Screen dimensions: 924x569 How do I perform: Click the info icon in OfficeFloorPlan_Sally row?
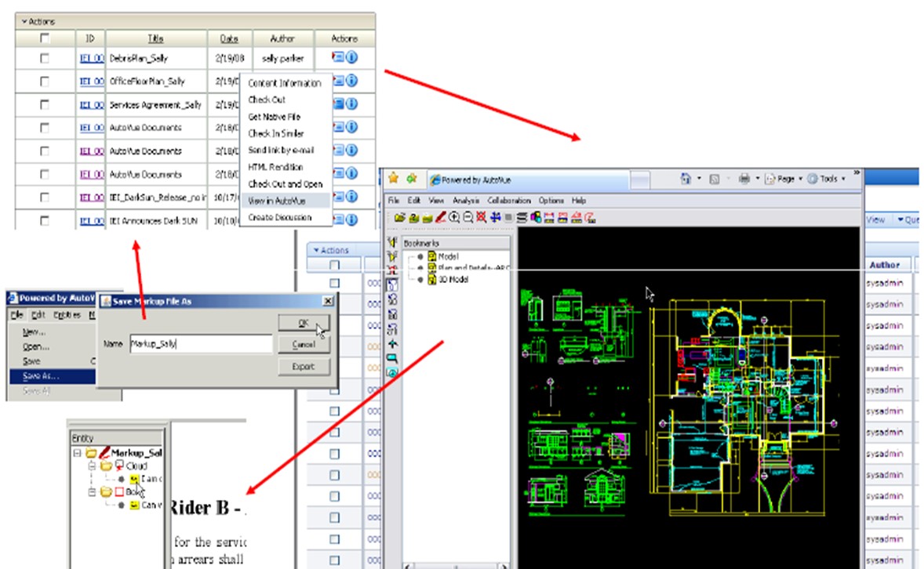coord(352,81)
